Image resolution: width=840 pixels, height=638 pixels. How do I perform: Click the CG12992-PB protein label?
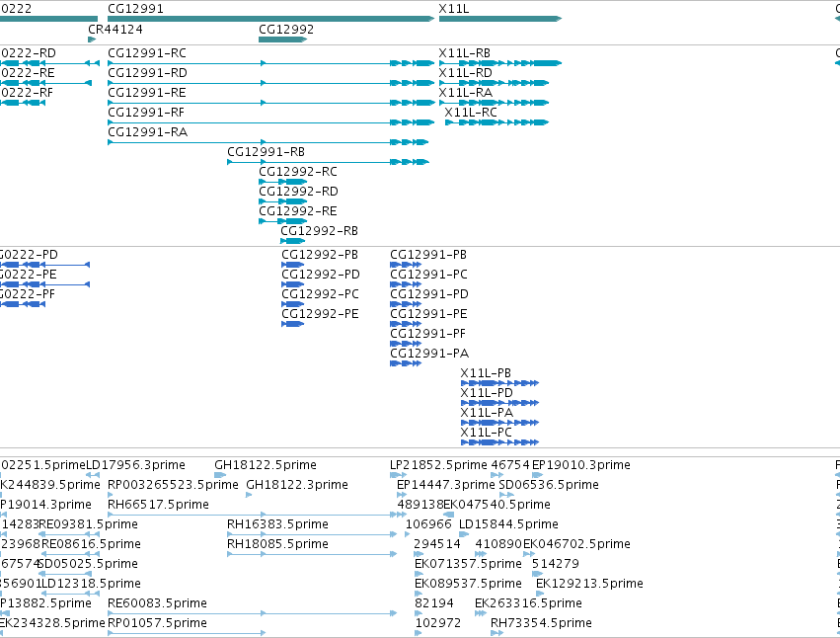pyautogui.click(x=320, y=255)
